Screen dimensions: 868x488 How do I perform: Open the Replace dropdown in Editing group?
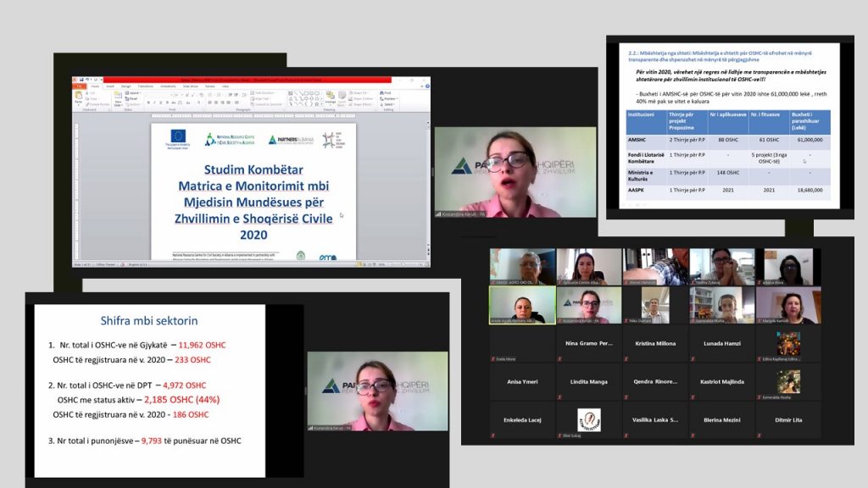(389, 99)
